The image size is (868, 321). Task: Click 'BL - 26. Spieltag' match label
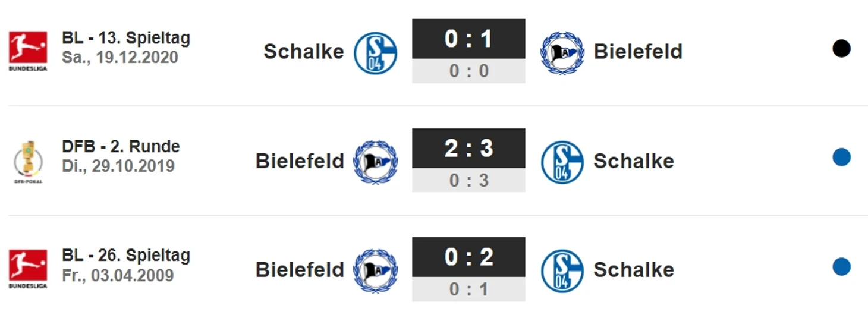tap(126, 256)
